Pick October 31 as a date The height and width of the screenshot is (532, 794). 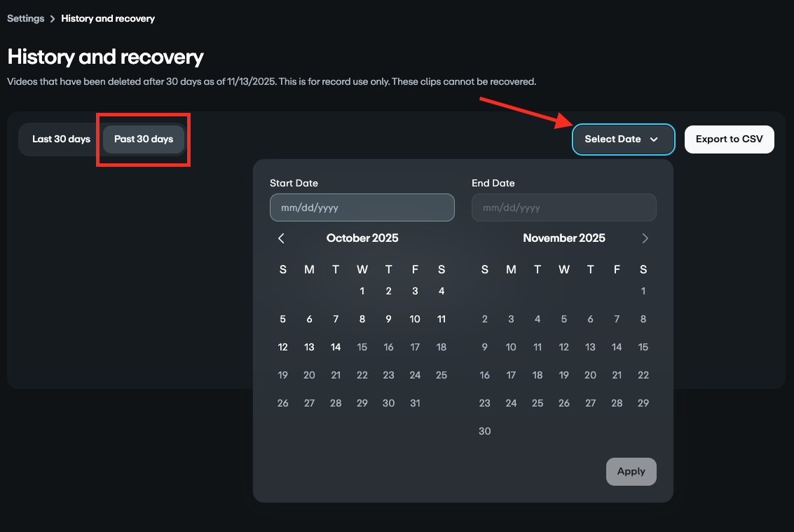click(x=415, y=402)
